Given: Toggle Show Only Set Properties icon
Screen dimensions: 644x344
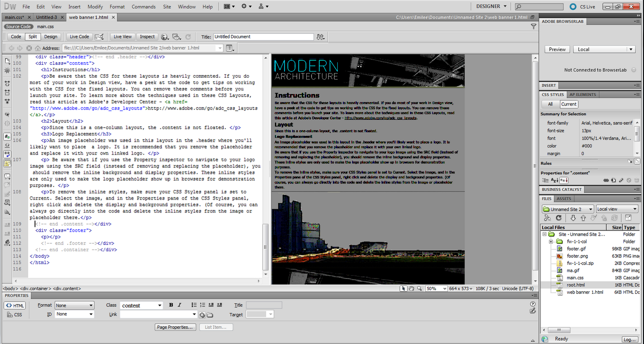Looking at the screenshot, I should pos(564,180).
